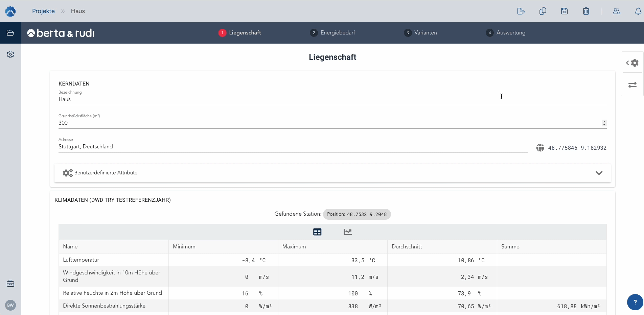Click into the Adresse input field
The width and height of the screenshot is (644, 315).
pyautogui.click(x=293, y=147)
